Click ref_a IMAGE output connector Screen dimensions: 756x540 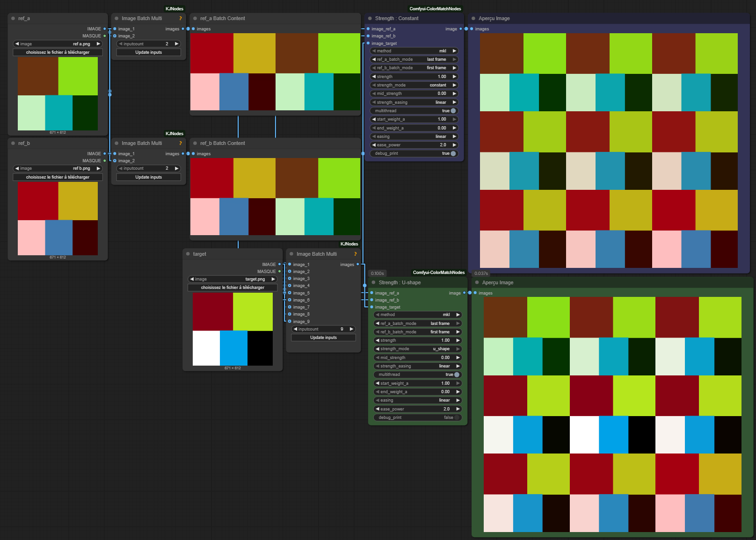104,29
